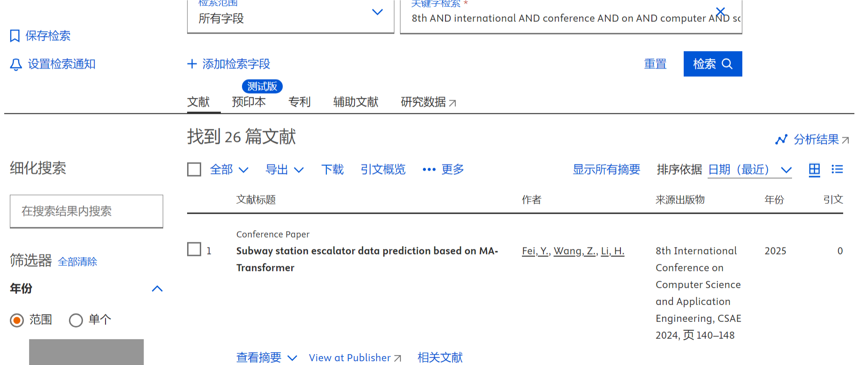
Task: Switch to list view icon
Action: coord(837,170)
